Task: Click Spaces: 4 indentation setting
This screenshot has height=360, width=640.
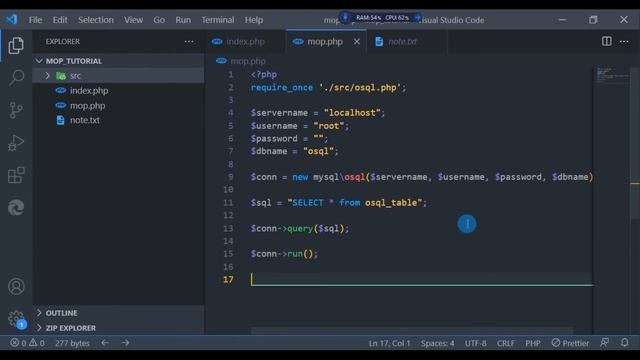Action: 438,343
